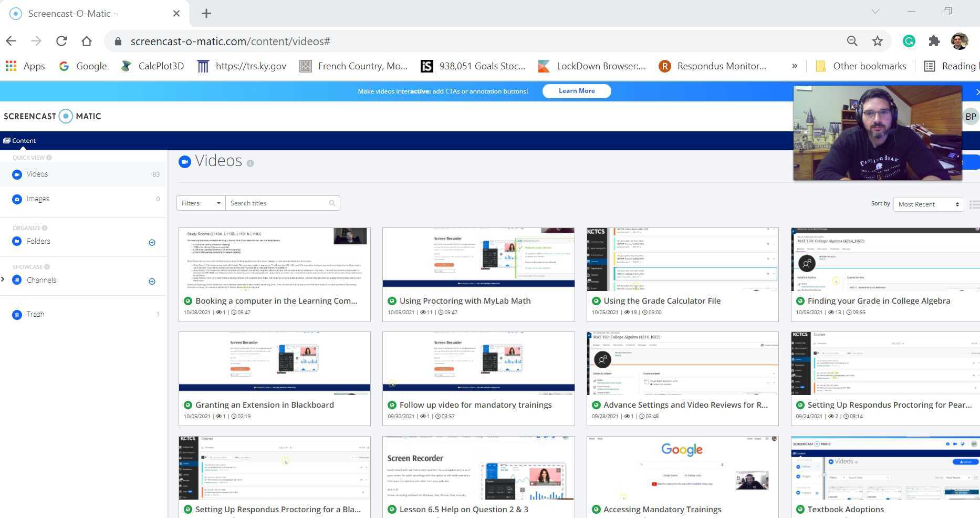Toggle the list view layout icon
The width and height of the screenshot is (980, 518).
click(x=974, y=204)
